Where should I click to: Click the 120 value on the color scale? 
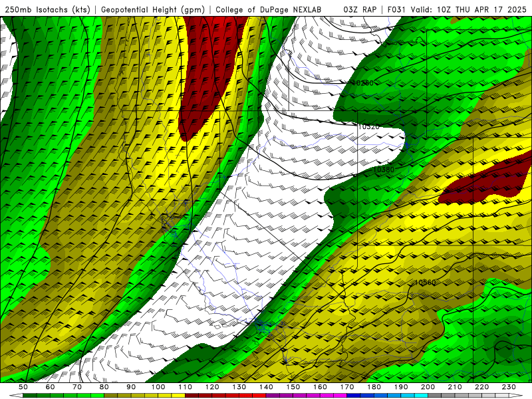pyautogui.click(x=212, y=387)
